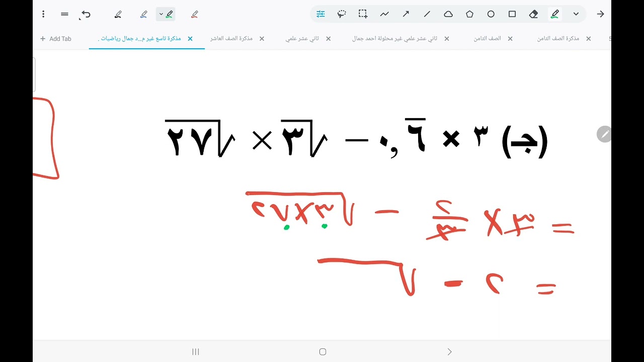Viewport: 644px width, 362px height.
Task: Tap the Android back button
Action: click(x=449, y=352)
